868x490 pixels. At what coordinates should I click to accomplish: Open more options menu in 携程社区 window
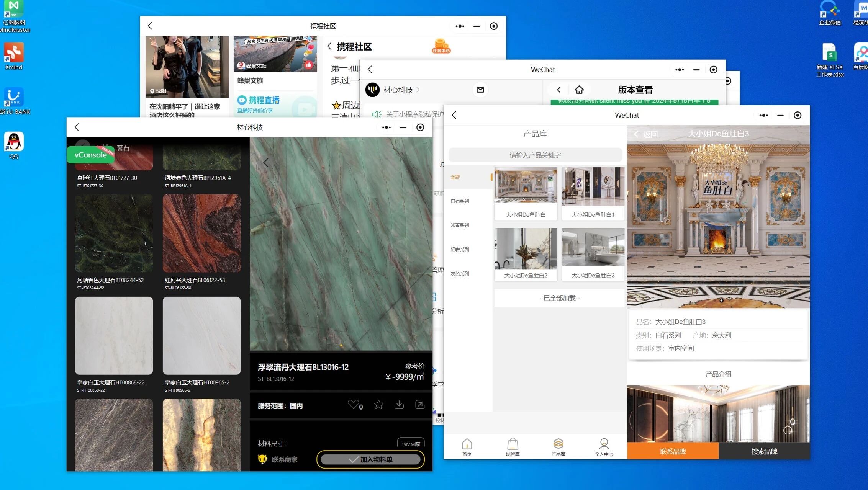pos(460,26)
